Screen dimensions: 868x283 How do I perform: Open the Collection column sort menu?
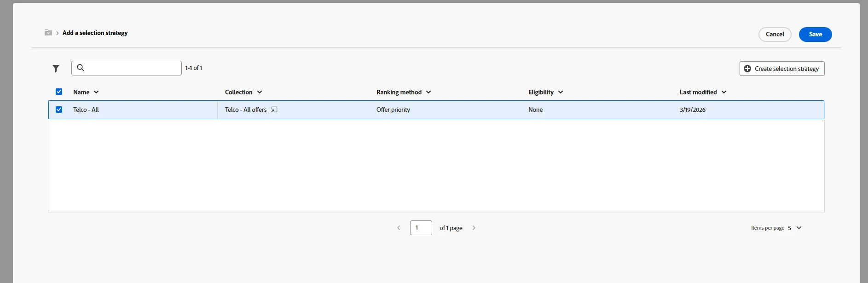pos(260,92)
